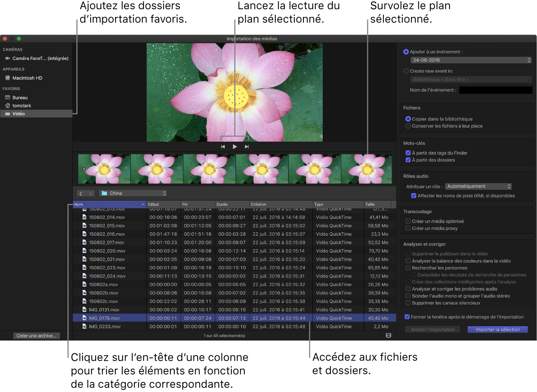
Task: Go forward using the right navigation arrow
Action: coord(90,193)
